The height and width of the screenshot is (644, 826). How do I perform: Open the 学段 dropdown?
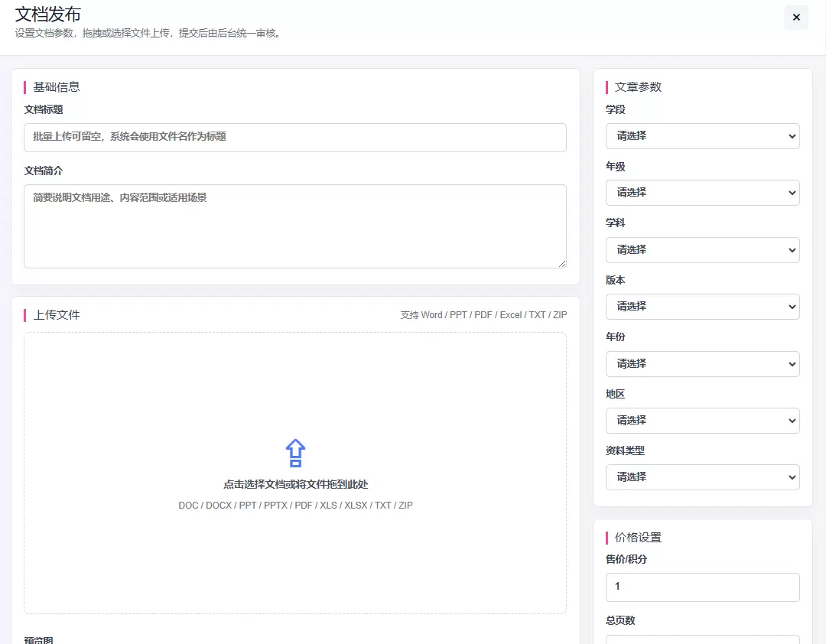[x=702, y=136]
